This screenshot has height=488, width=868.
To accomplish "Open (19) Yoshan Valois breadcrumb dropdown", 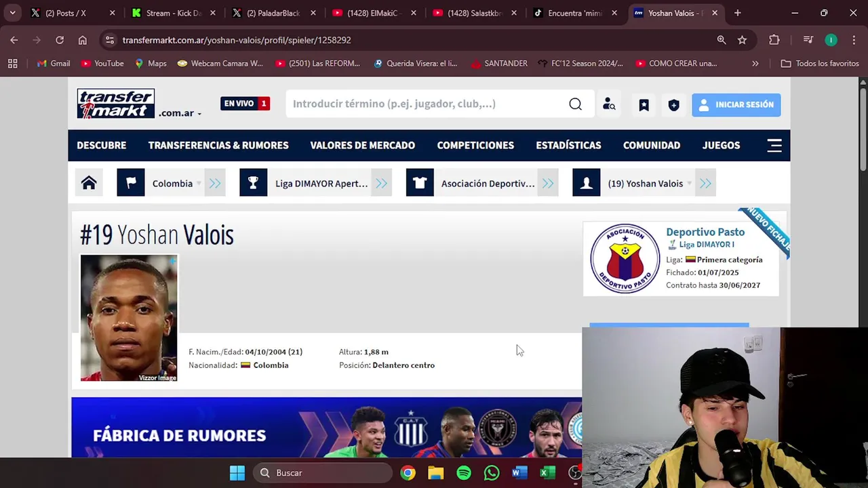I will pos(650,184).
